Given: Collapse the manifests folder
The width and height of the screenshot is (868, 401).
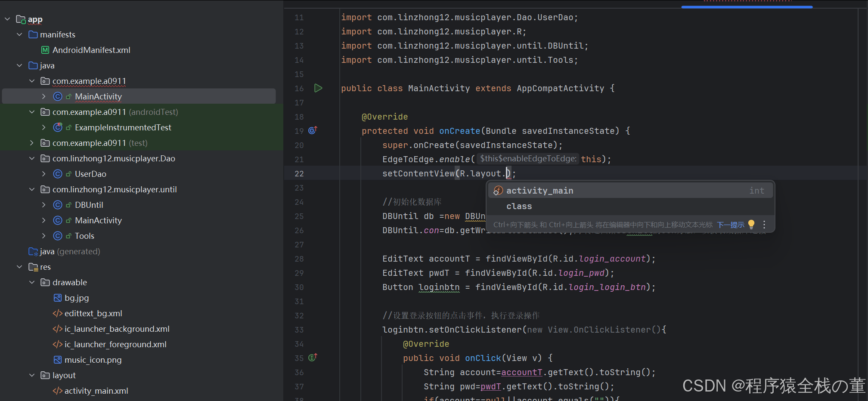Looking at the screenshot, I should click(19, 34).
